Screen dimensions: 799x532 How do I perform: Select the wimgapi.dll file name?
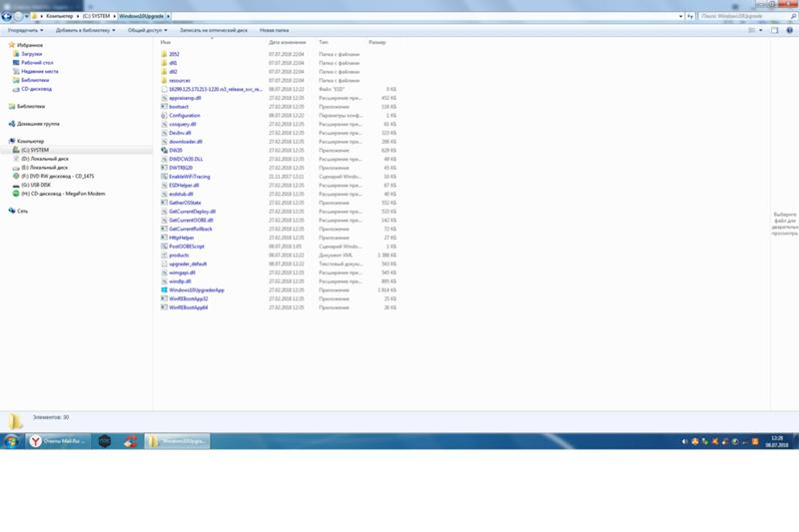(182, 272)
